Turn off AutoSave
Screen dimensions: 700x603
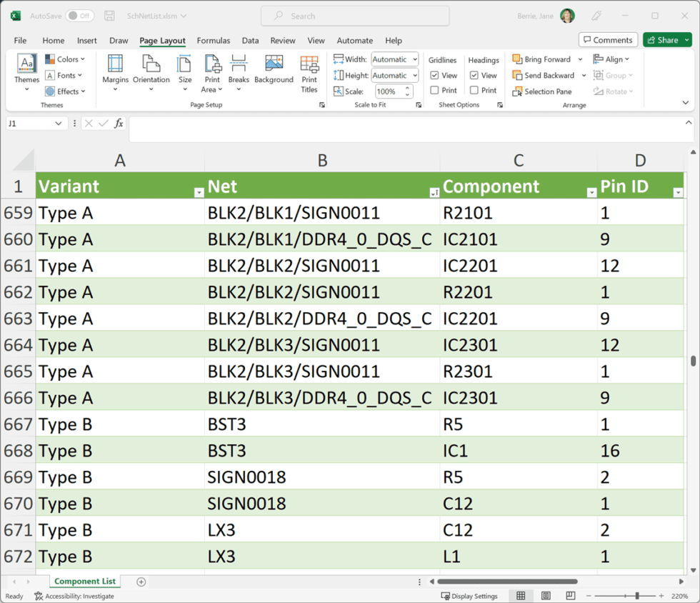63,15
